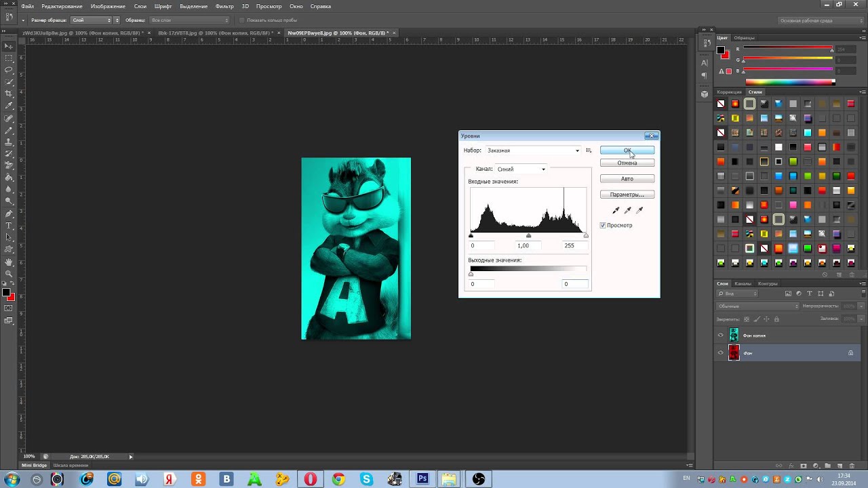
Task: Click OK in the Levels dialog
Action: (x=627, y=150)
